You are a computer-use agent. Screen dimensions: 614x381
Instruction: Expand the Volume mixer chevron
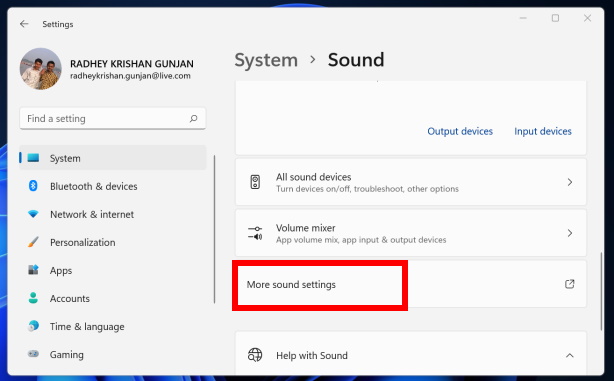(x=570, y=233)
